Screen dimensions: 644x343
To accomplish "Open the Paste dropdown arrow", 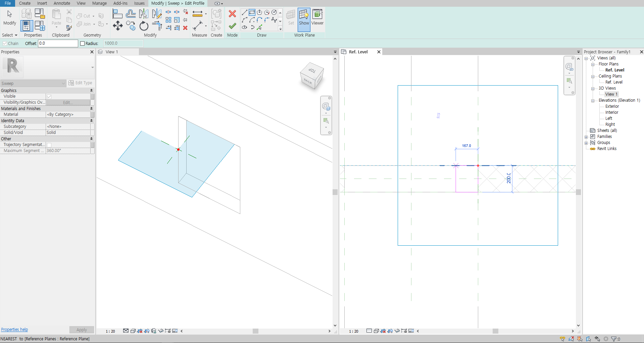I will (56, 27).
